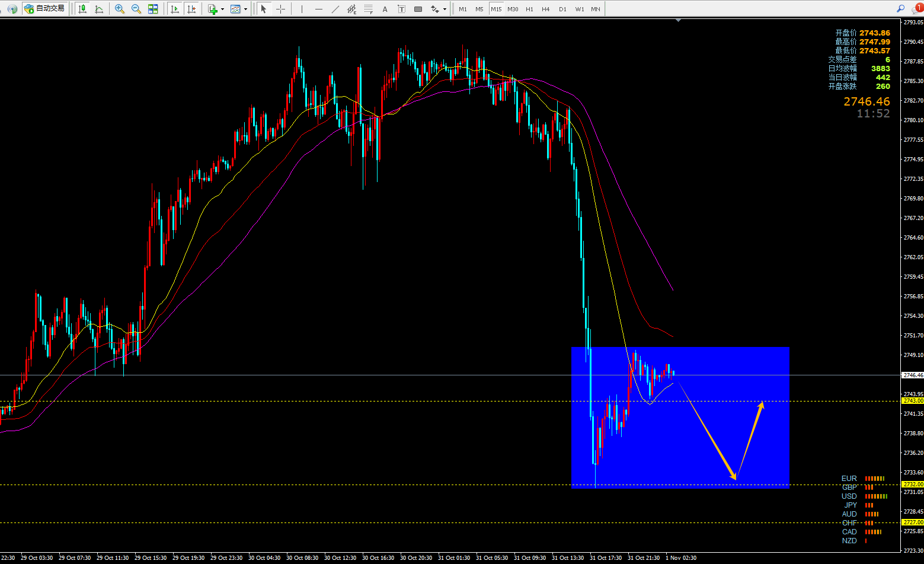Screen dimensions: 924x564
Task: Click the NZD currency strength row
Action: point(854,541)
